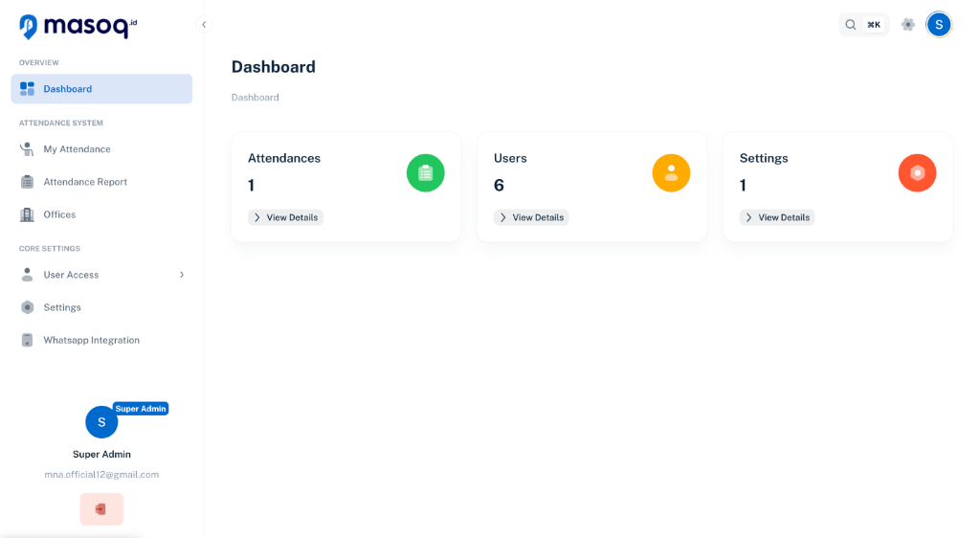The width and height of the screenshot is (980, 538).
Task: Click the Super Admin role badge
Action: click(x=141, y=409)
